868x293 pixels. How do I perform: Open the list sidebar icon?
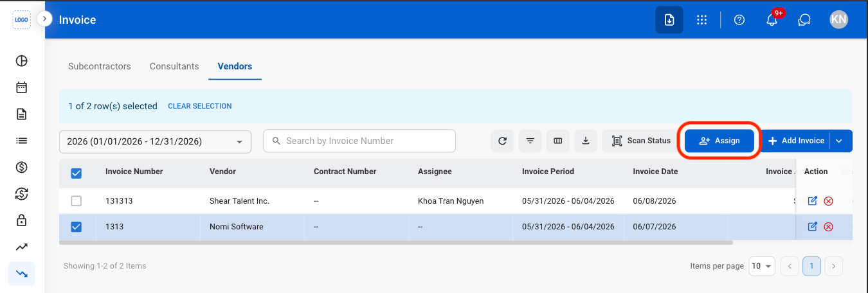coord(22,141)
